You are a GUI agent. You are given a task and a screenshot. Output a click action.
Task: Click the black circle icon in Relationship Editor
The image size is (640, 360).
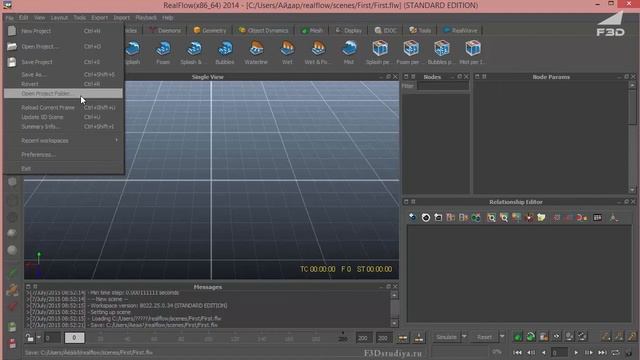pos(426,218)
